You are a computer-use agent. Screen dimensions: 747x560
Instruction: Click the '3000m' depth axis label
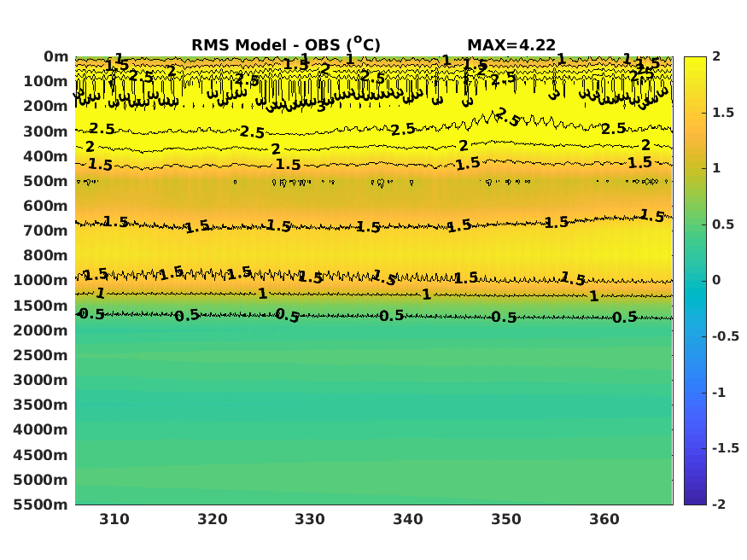click(x=41, y=380)
